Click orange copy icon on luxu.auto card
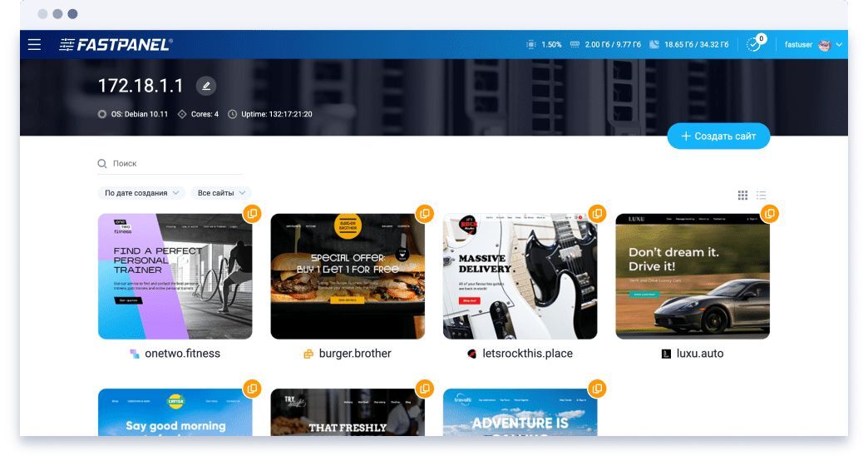 click(x=769, y=213)
